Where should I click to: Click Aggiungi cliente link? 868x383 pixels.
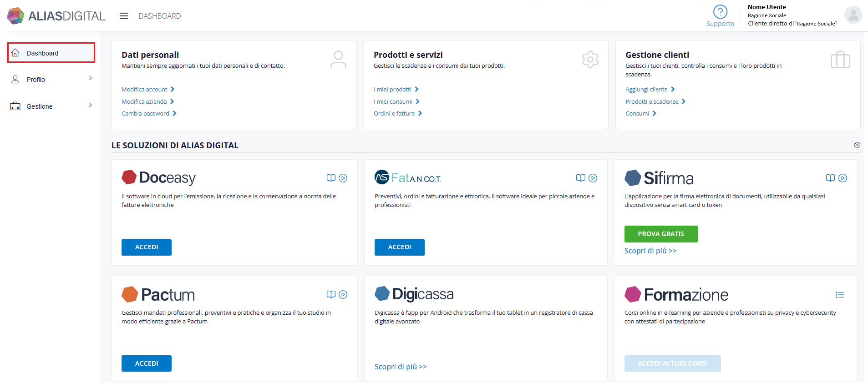650,89
